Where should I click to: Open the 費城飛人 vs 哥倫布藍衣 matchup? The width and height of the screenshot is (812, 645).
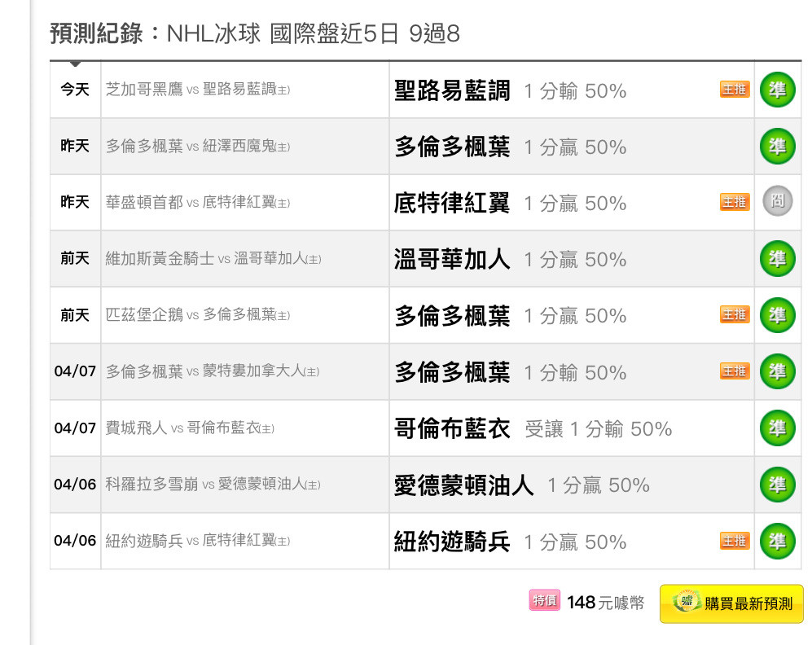point(190,428)
